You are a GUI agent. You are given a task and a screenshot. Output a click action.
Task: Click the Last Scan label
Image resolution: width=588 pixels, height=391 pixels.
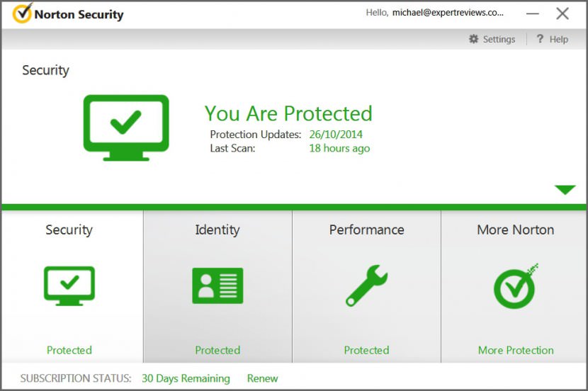point(232,148)
